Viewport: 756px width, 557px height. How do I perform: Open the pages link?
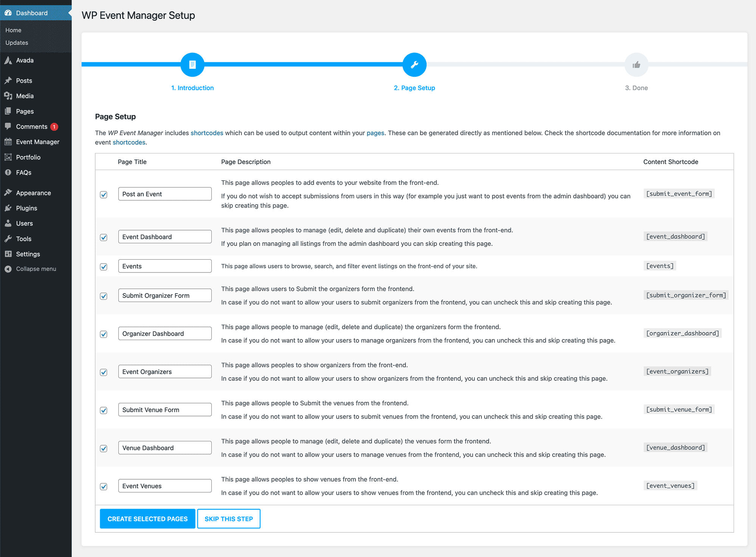pyautogui.click(x=375, y=133)
